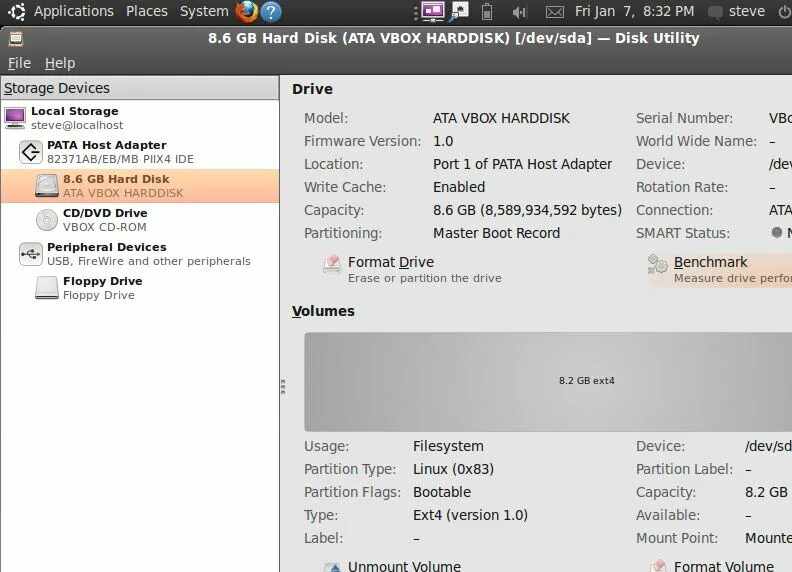Click the Model value ATA VBOX HARDDISK
This screenshot has height=572, width=792.
[501, 118]
